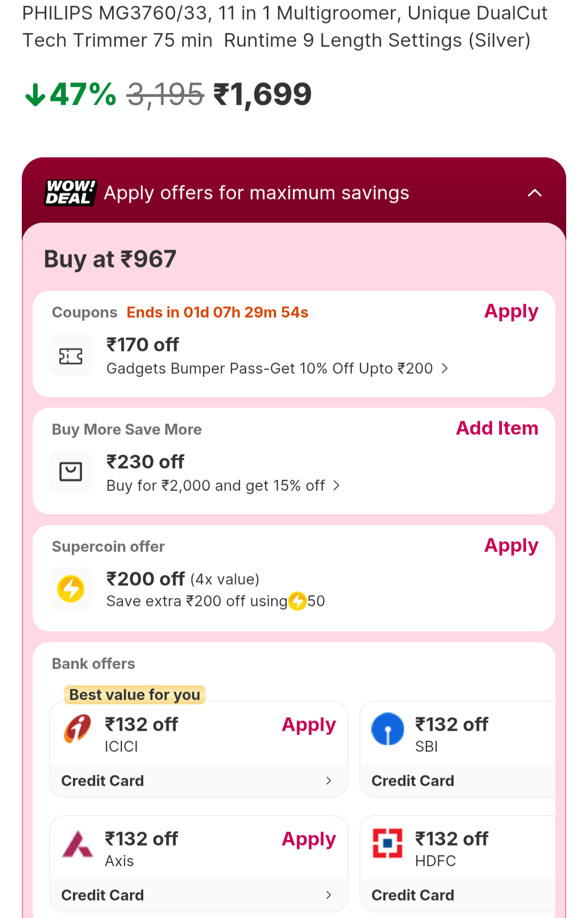Image resolution: width=588 pixels, height=918 pixels.
Task: Click the WOW! Deal badge icon
Action: (70, 193)
